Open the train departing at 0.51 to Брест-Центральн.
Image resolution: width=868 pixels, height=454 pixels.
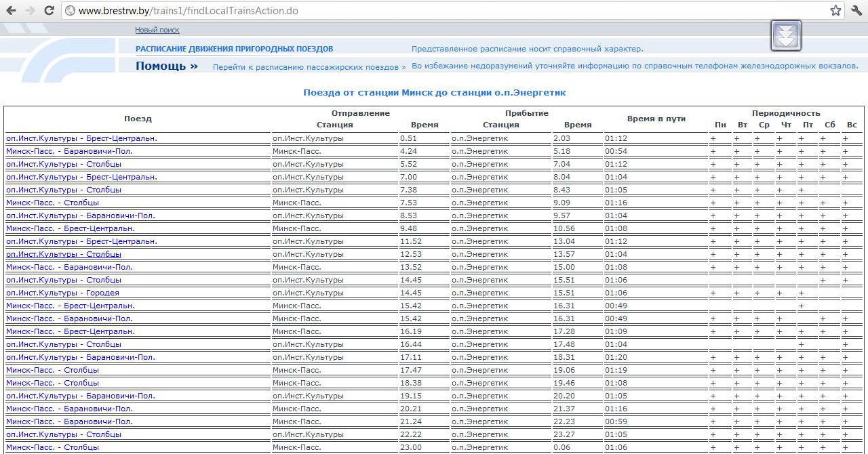click(81, 138)
